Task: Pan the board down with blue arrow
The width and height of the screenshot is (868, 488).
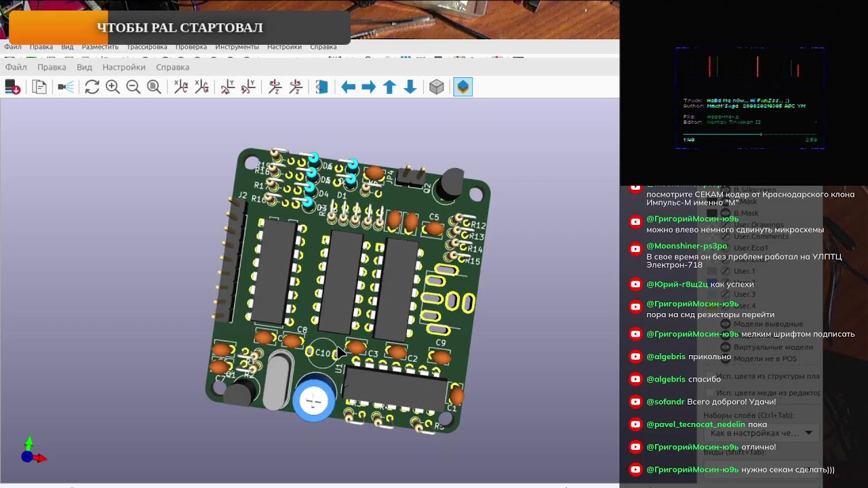Action: [410, 87]
